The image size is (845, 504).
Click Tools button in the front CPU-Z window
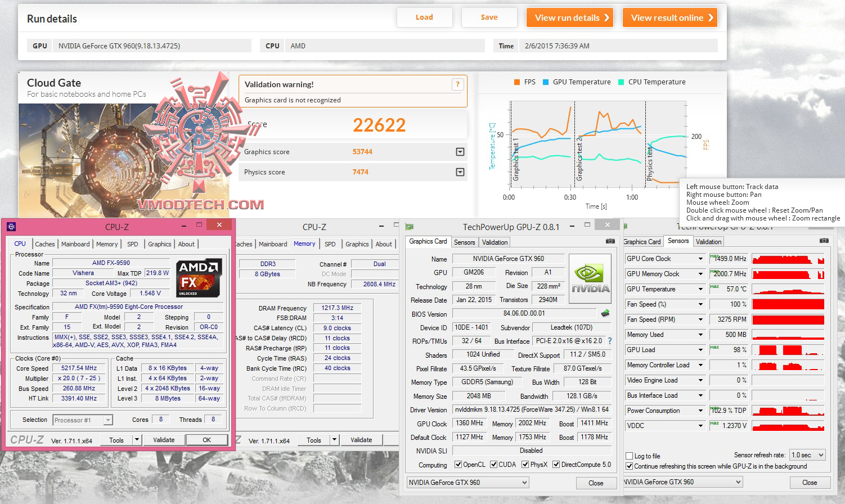tap(116, 440)
